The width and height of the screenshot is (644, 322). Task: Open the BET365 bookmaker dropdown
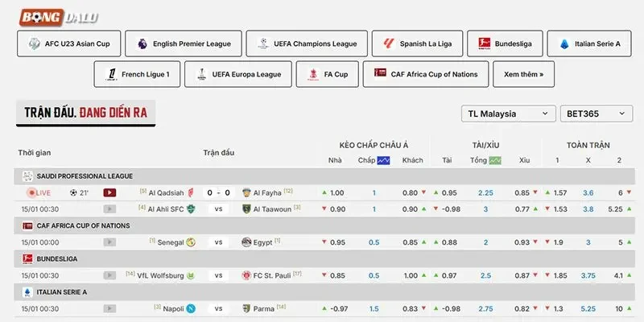pos(597,114)
